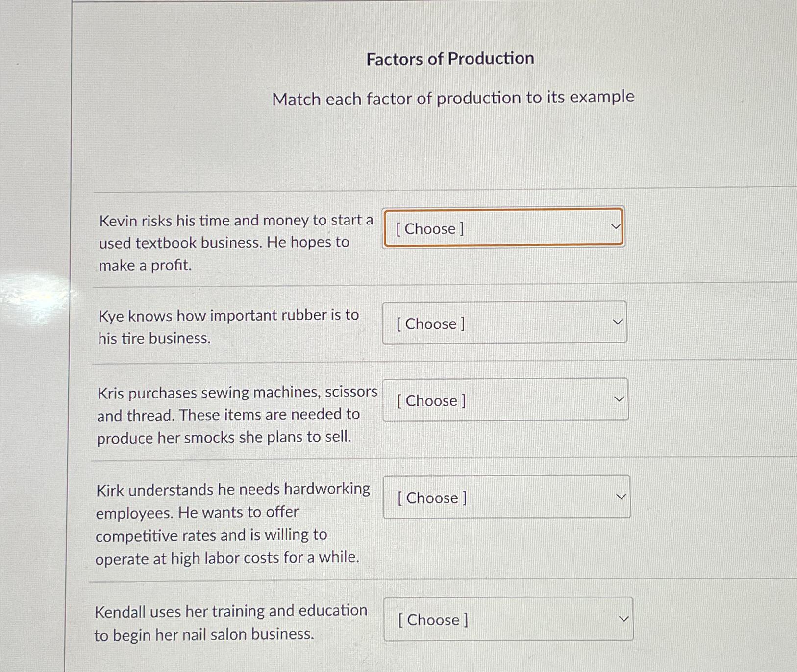
Task: Click the Choose placeholder text in Kirk's box
Action: coord(432,498)
